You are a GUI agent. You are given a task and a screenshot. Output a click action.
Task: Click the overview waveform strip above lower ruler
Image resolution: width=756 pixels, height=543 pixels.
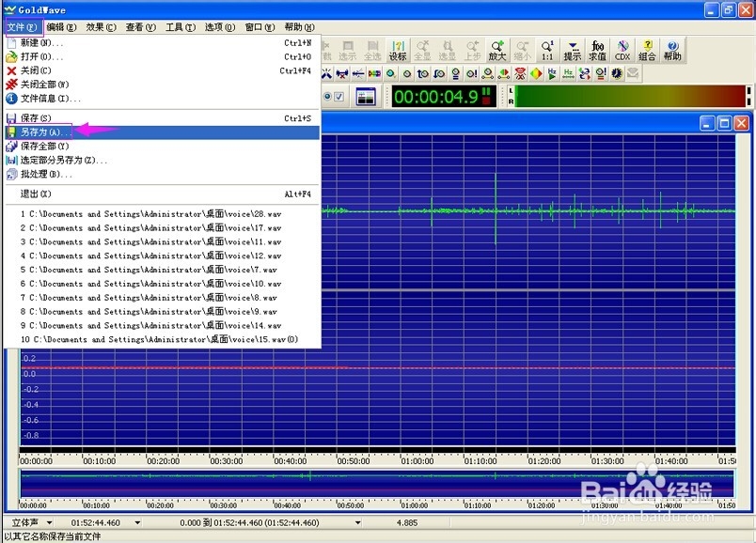tap(377, 483)
